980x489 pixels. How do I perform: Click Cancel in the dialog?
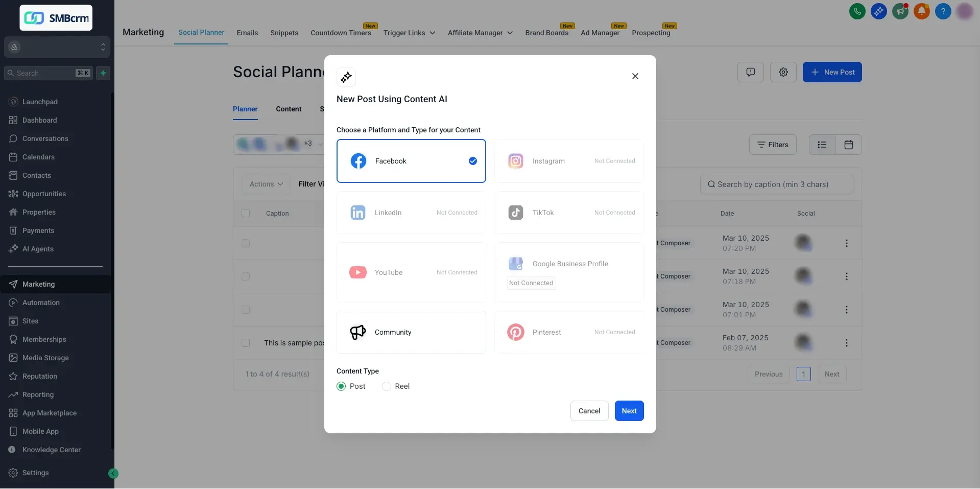pos(589,411)
